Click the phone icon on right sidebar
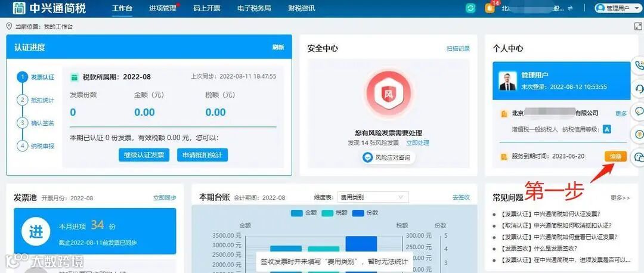 (639, 66)
